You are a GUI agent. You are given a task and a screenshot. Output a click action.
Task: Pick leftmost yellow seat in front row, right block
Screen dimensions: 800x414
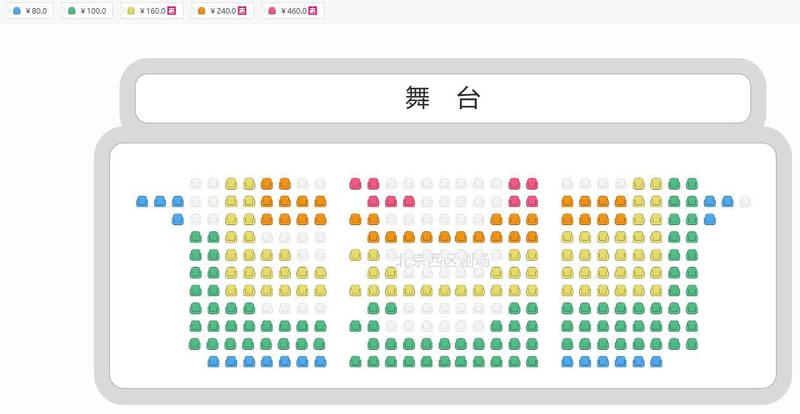coord(639,184)
